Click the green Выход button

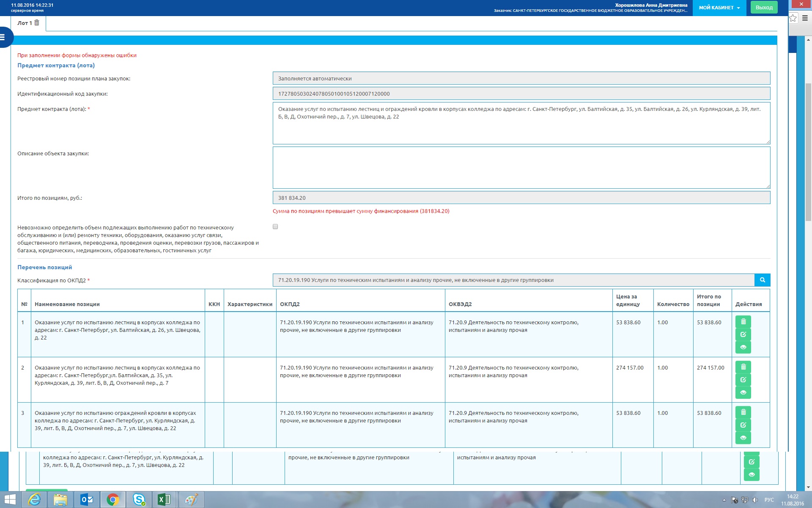(x=764, y=8)
